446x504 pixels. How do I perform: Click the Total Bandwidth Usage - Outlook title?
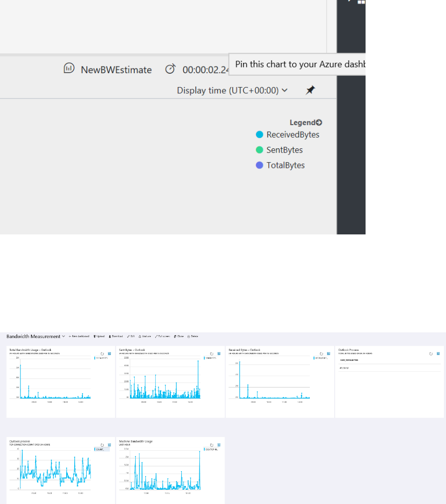click(x=30, y=350)
